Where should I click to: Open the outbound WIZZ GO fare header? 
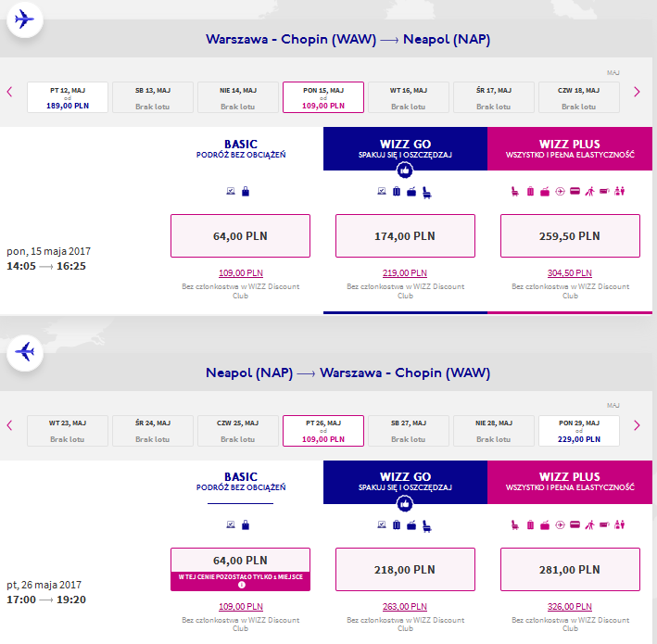405,149
